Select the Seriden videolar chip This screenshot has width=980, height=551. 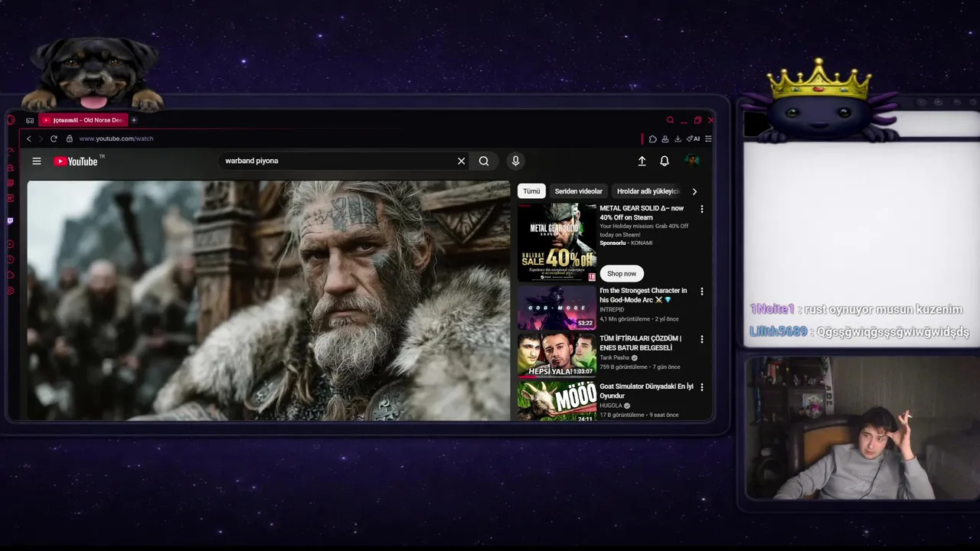(x=579, y=191)
